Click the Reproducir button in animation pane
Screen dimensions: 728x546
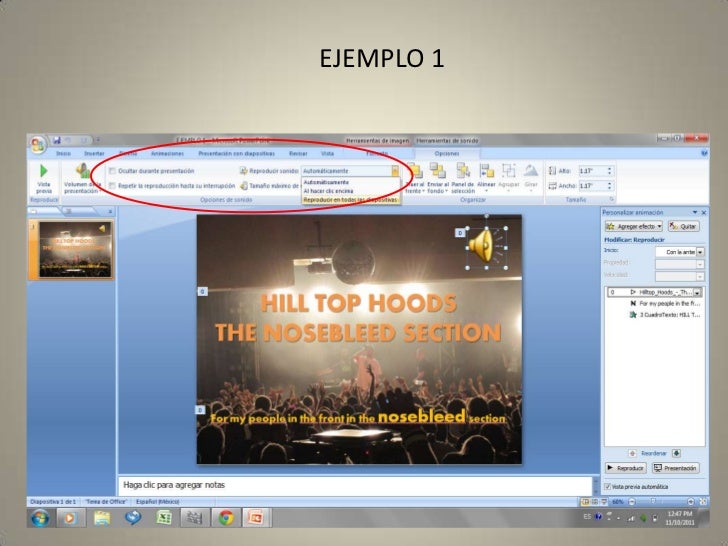[x=625, y=468]
